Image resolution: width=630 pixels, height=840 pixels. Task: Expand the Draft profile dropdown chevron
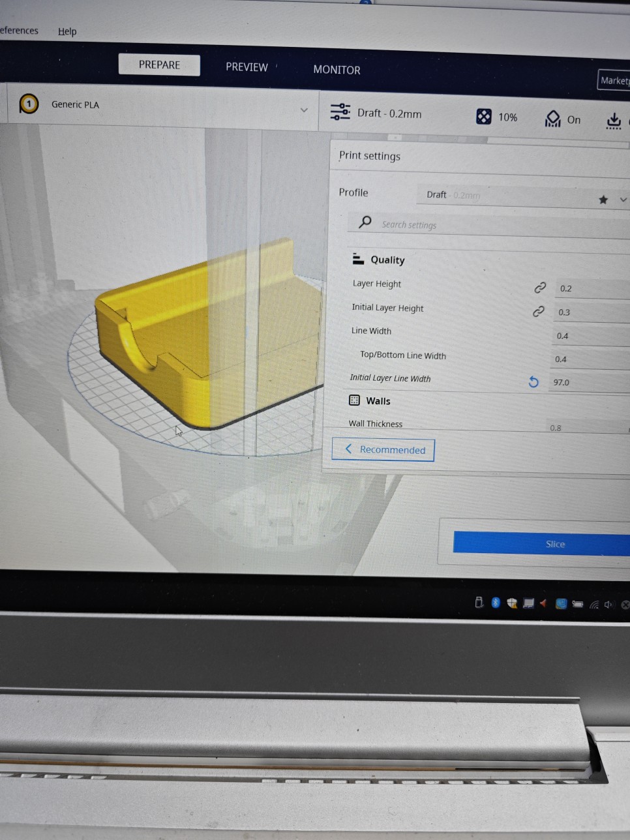pos(623,200)
